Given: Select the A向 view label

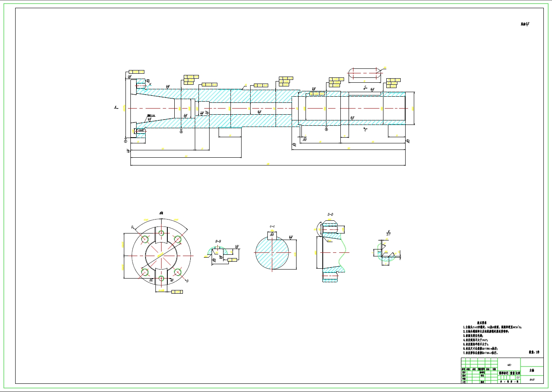Looking at the screenshot, I should (x=161, y=213).
